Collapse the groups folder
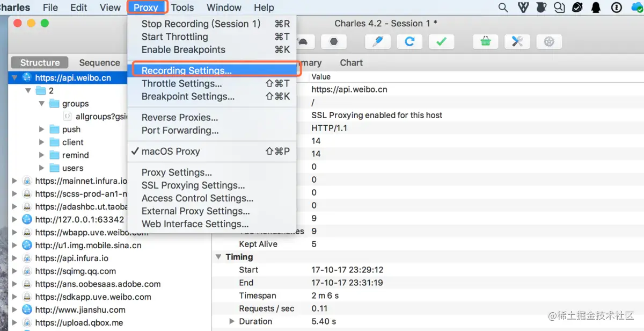The image size is (644, 331). [x=41, y=104]
